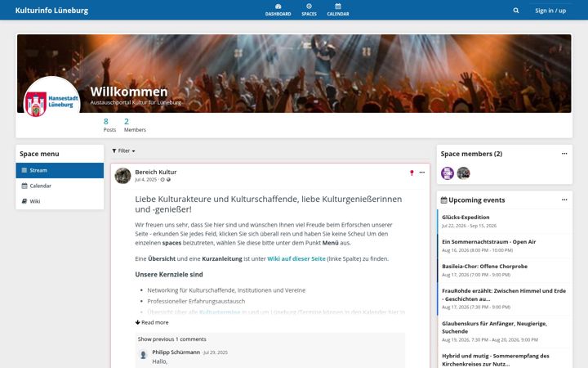Select Wiki in the Space menu
The image size is (588, 368).
(x=60, y=201)
